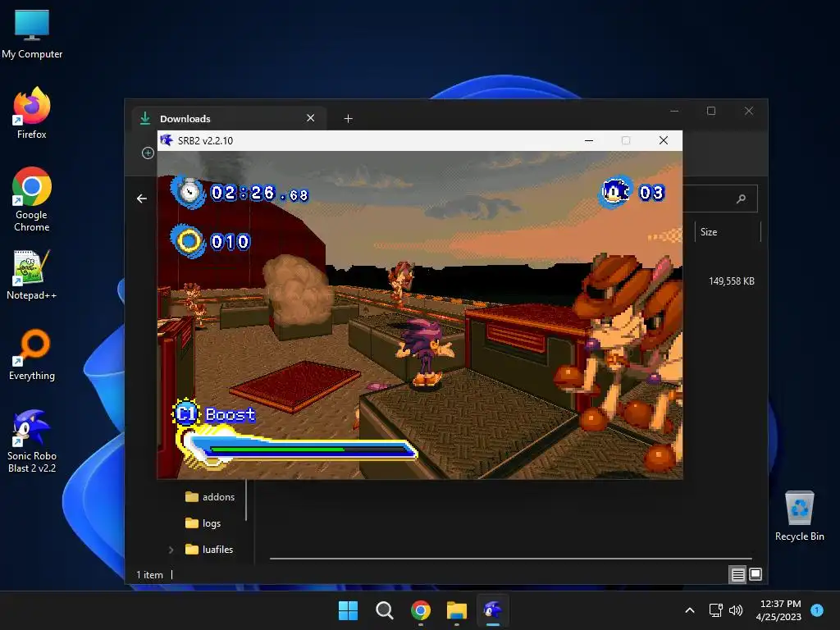The height and width of the screenshot is (630, 840).
Task: Open taskbar Search
Action: (x=384, y=610)
